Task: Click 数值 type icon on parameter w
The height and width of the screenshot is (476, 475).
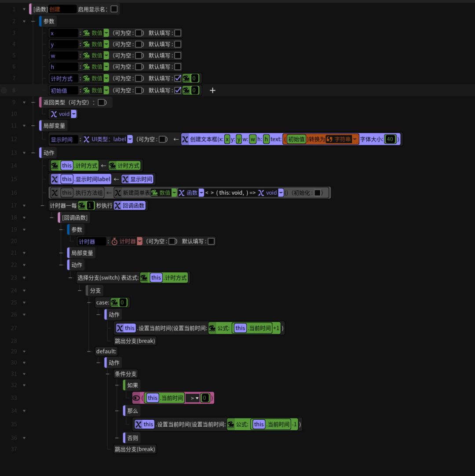Action: (x=87, y=55)
